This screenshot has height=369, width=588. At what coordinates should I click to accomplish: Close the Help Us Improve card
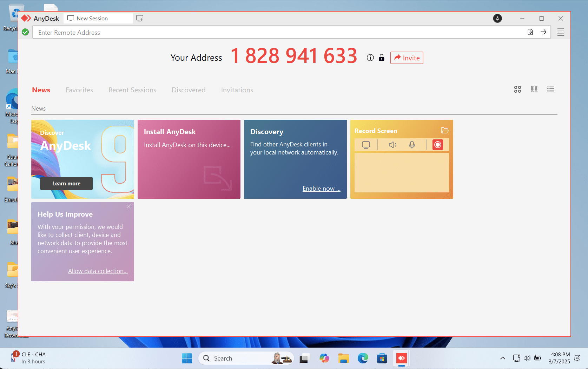(x=129, y=206)
